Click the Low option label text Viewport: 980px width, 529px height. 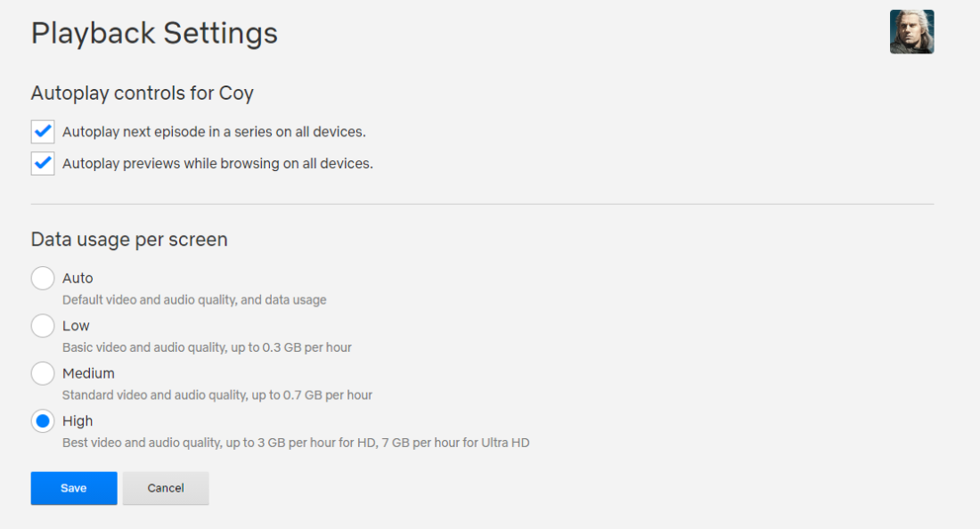pyautogui.click(x=76, y=325)
